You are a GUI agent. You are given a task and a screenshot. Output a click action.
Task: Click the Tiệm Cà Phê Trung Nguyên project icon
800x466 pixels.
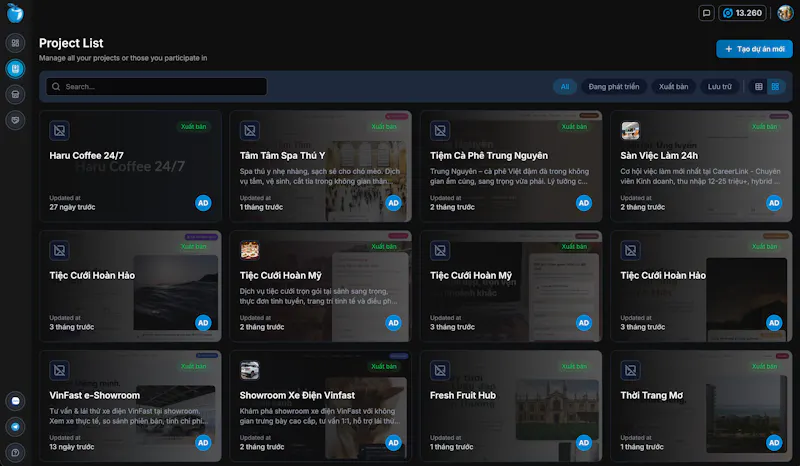pyautogui.click(x=440, y=131)
